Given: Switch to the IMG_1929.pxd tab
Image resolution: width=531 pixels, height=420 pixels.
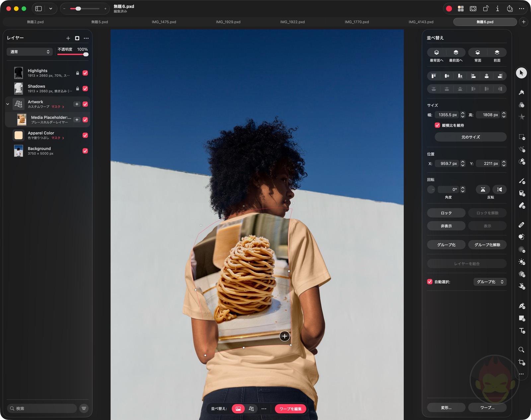Looking at the screenshot, I should point(228,22).
